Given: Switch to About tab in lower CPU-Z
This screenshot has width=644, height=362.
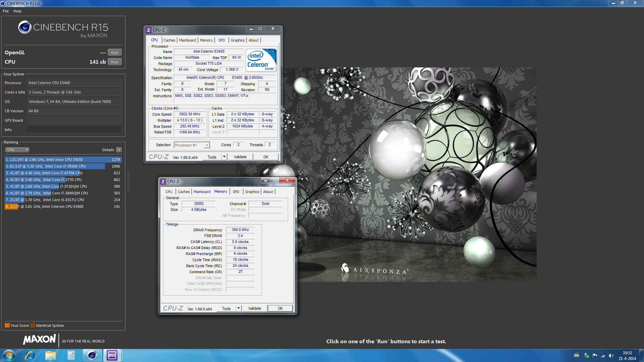Looking at the screenshot, I should 268,192.
